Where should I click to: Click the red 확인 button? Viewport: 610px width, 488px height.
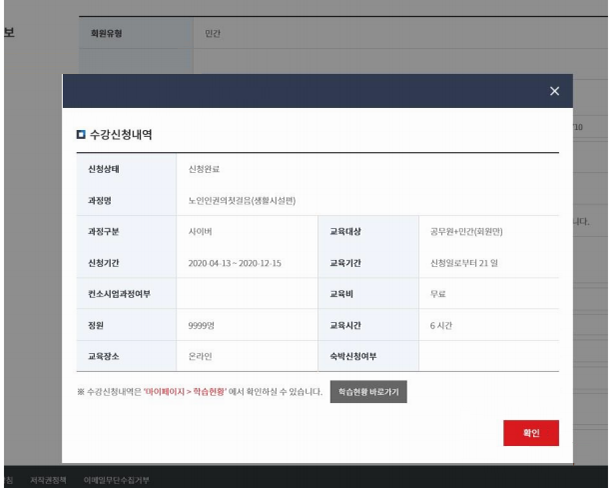coord(531,433)
